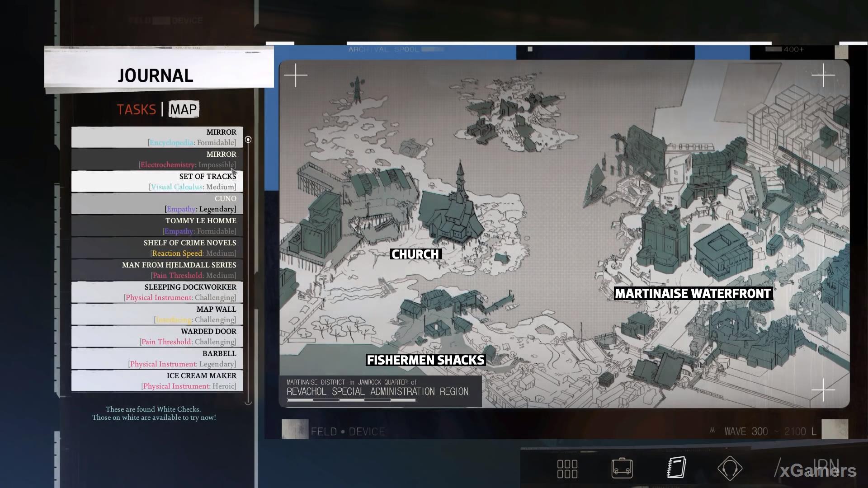Select MIRROR Electrochemistry Impossible check

(157, 159)
